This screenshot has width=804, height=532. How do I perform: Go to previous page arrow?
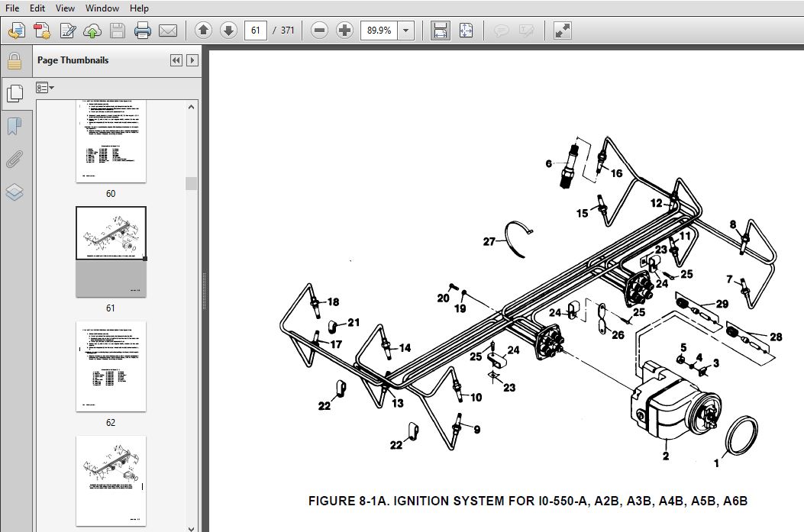tap(204, 31)
